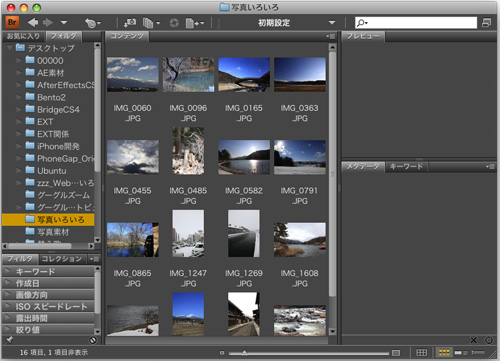Screen dimensions: 500x361
Task: Select the IMG_1247.JPG thumbnail
Action: 188,233
